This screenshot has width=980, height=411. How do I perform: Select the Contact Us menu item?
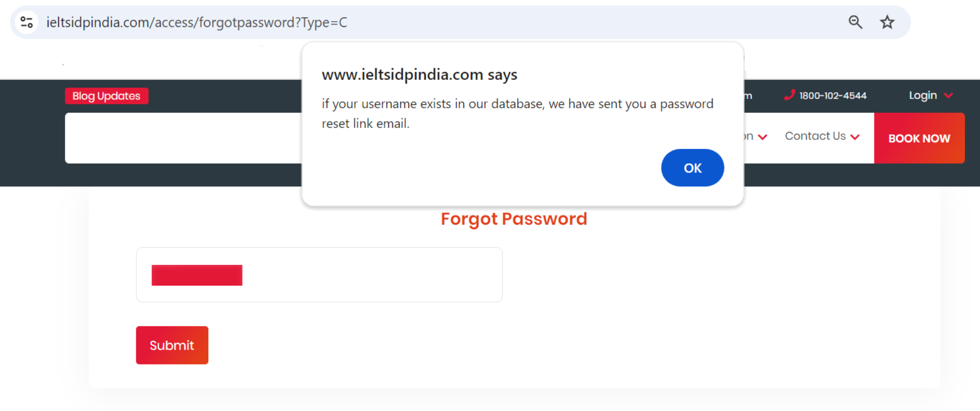(x=815, y=136)
